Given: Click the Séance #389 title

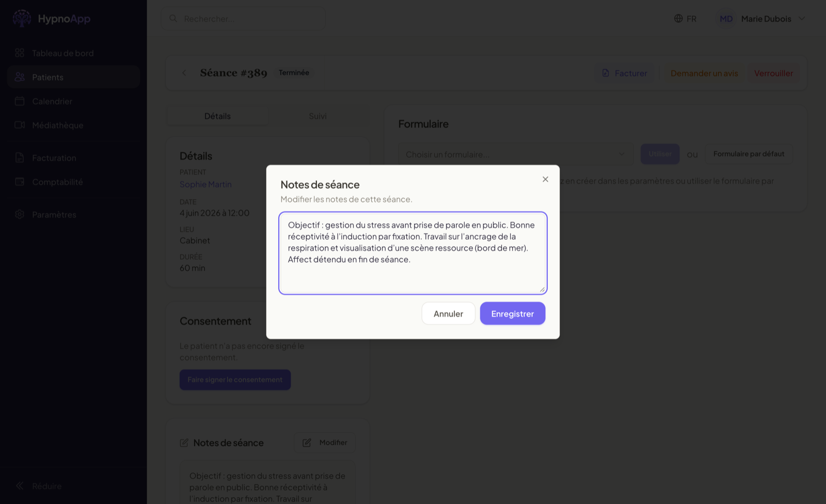Looking at the screenshot, I should click(233, 73).
